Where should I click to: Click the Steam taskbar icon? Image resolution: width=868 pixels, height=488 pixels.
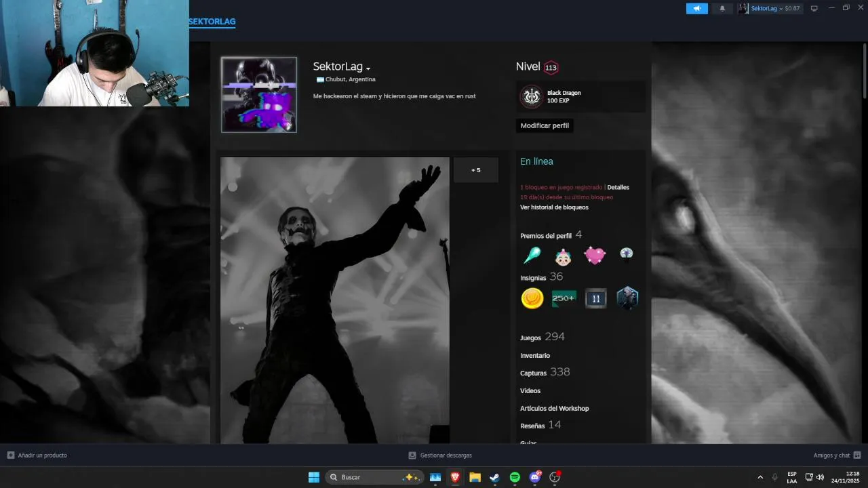494,477
